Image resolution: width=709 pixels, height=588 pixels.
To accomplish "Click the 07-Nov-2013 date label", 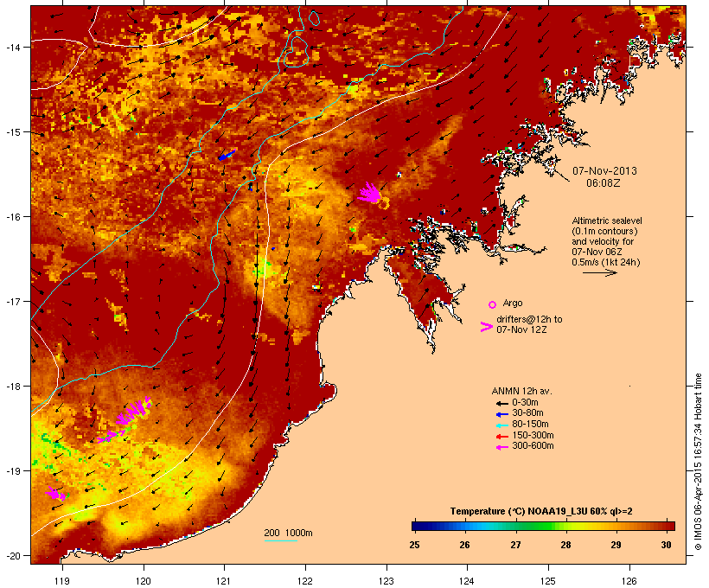I will [x=604, y=171].
